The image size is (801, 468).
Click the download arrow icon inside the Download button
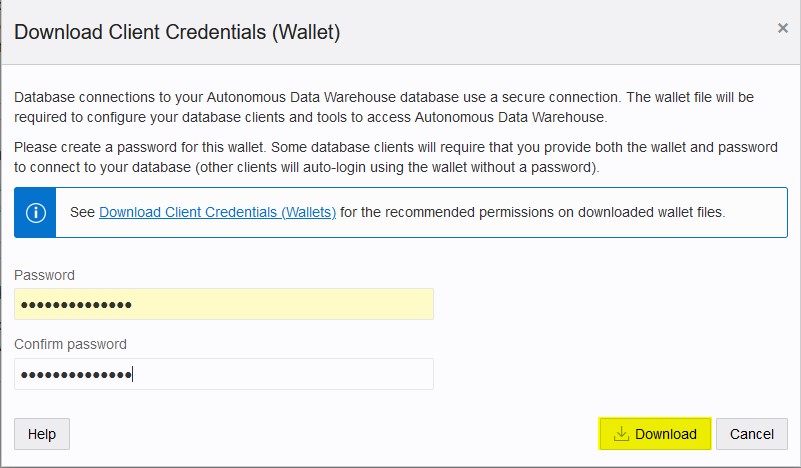point(621,434)
